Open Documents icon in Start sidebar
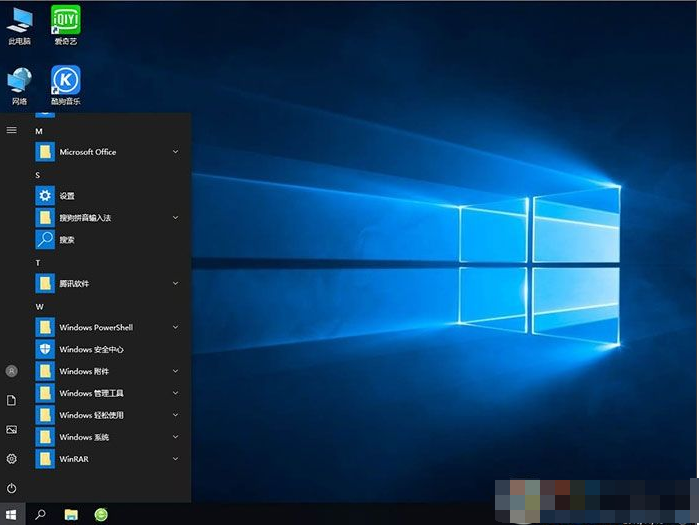This screenshot has width=699, height=525. pos(12,400)
